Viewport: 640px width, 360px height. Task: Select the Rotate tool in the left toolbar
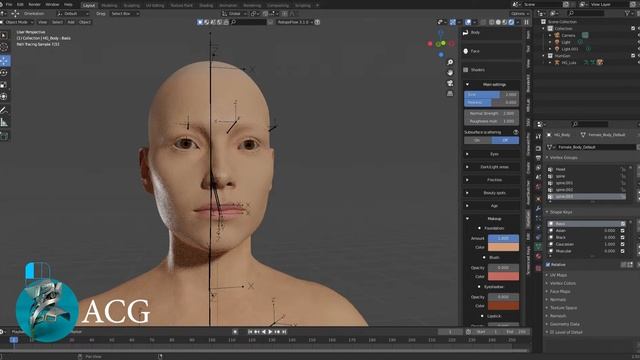point(4,73)
